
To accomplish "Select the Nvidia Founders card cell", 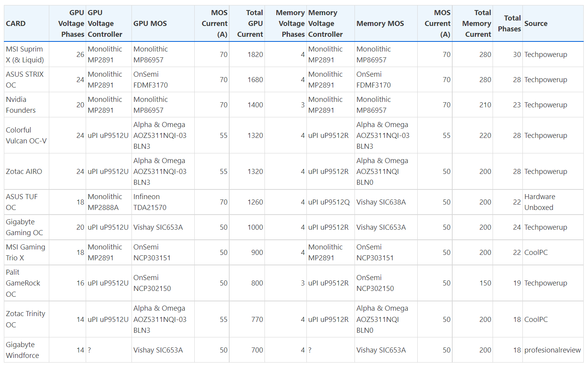I will tap(21, 105).
